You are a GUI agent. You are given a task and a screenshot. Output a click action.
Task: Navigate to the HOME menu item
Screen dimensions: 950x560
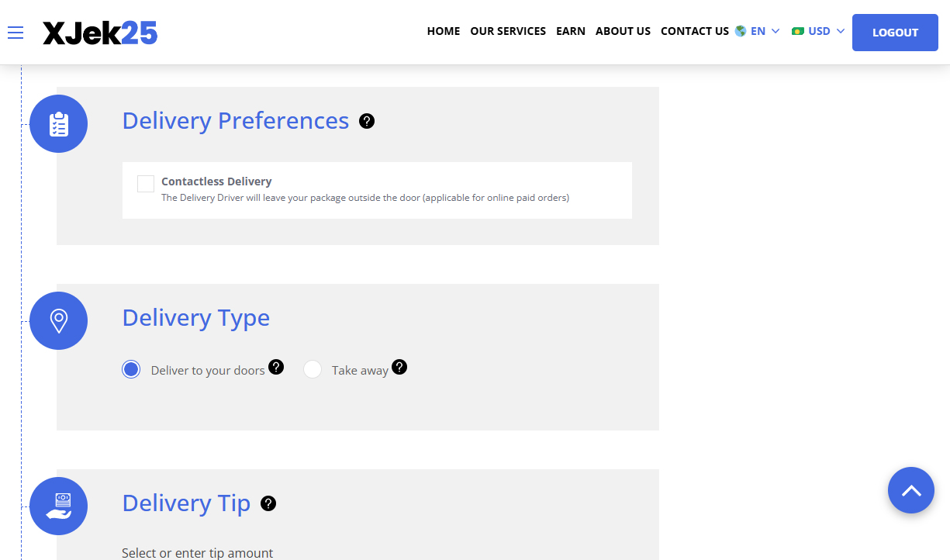(x=443, y=31)
